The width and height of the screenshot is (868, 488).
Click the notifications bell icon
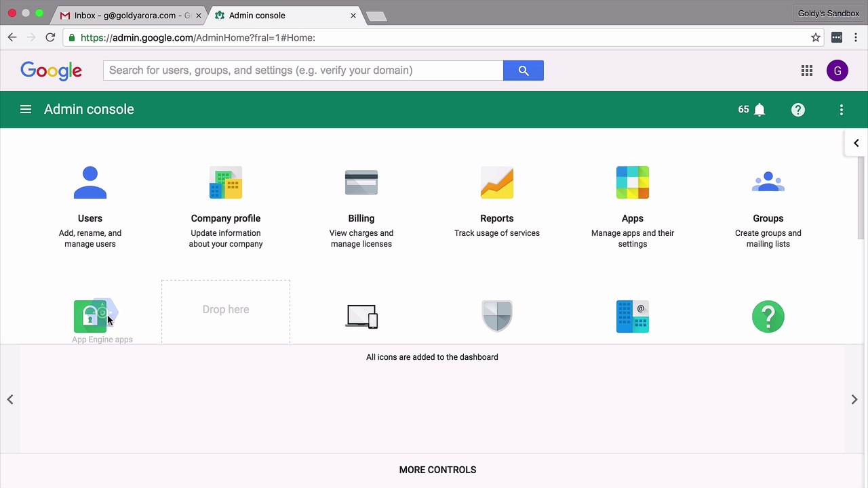[759, 110]
